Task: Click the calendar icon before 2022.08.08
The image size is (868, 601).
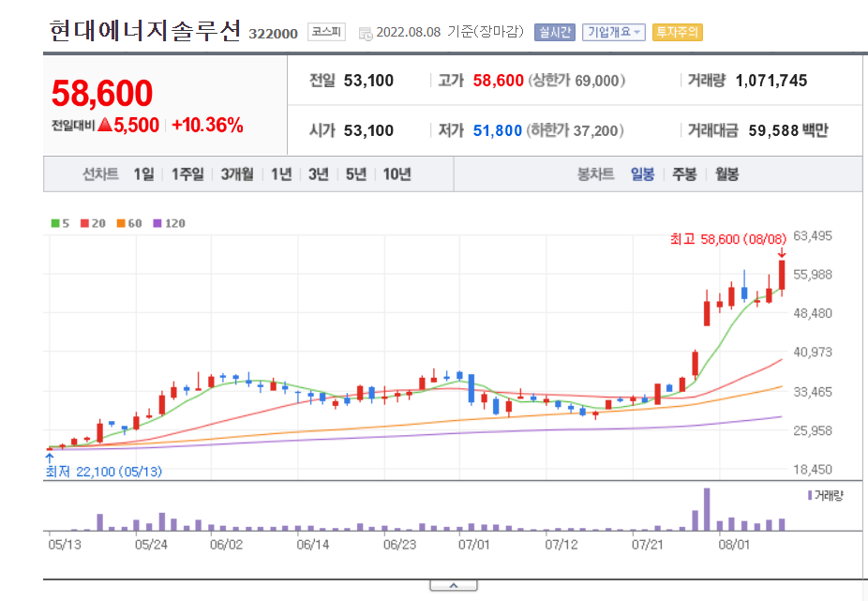Action: [x=366, y=33]
